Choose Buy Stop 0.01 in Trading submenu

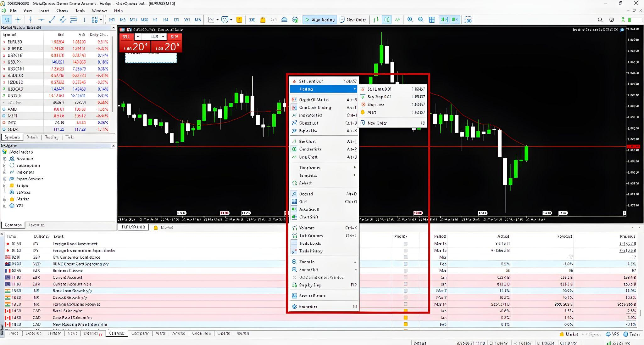pos(393,97)
